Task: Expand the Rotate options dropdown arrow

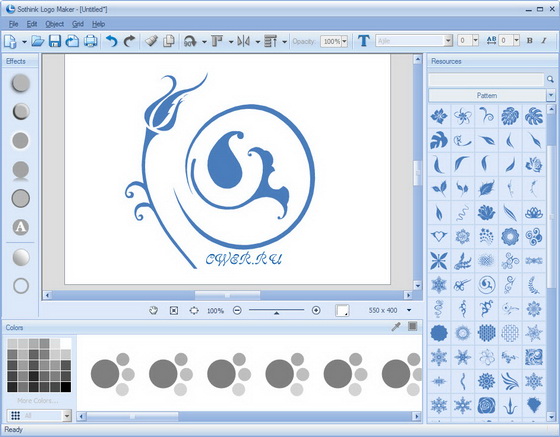Action: pyautogui.click(x=204, y=42)
